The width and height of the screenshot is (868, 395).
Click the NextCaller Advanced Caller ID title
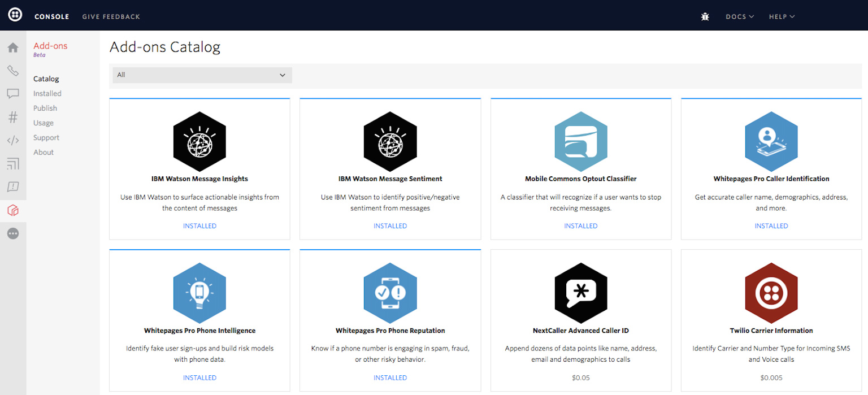[x=581, y=331]
